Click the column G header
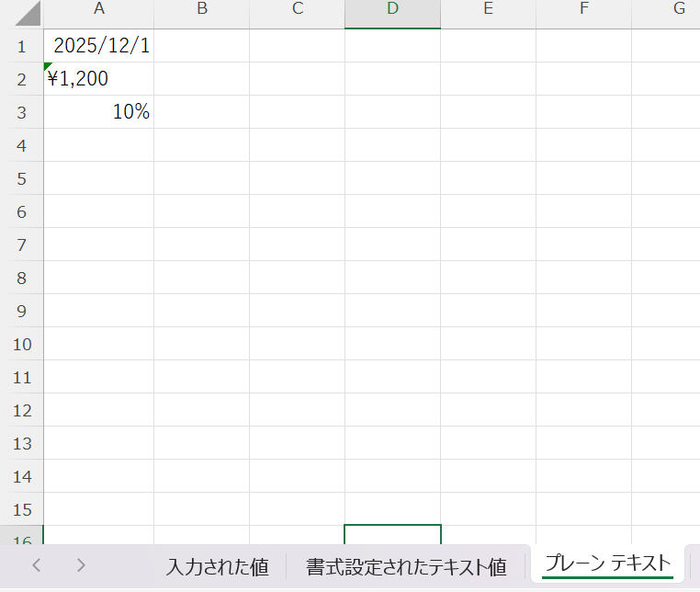 coord(679,9)
